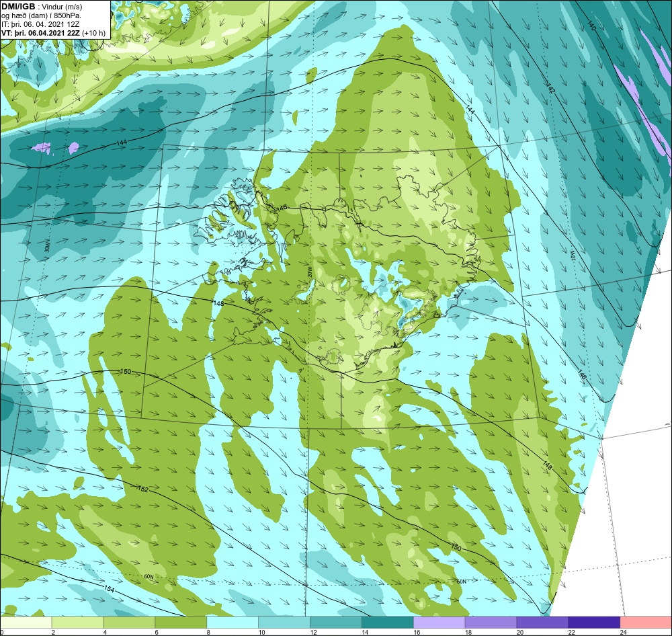The width and height of the screenshot is (672, 636).
Task: Click the 60N latitude label in the bottom left
Action: click(x=149, y=577)
